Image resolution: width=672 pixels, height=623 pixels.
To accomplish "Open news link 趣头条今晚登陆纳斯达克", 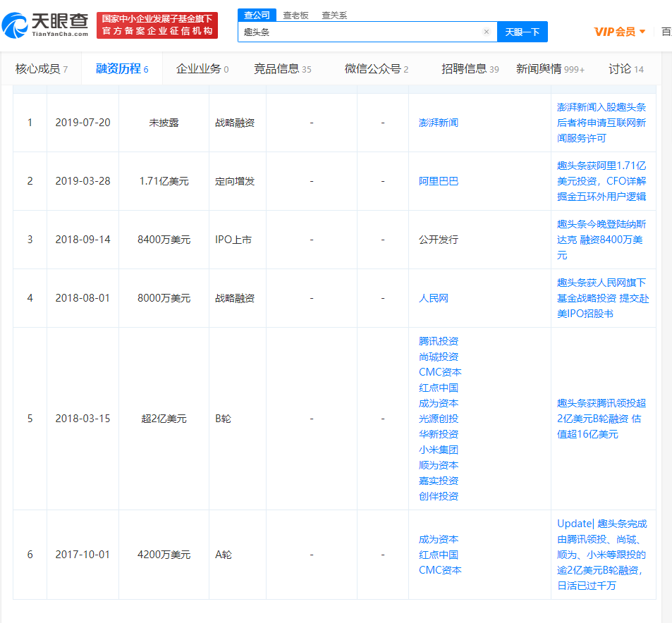I will [x=601, y=240].
